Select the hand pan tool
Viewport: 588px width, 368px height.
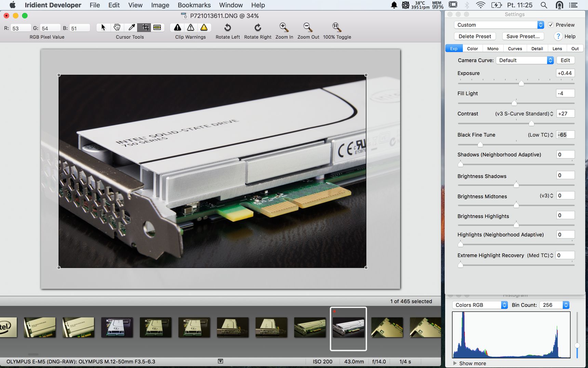click(117, 27)
